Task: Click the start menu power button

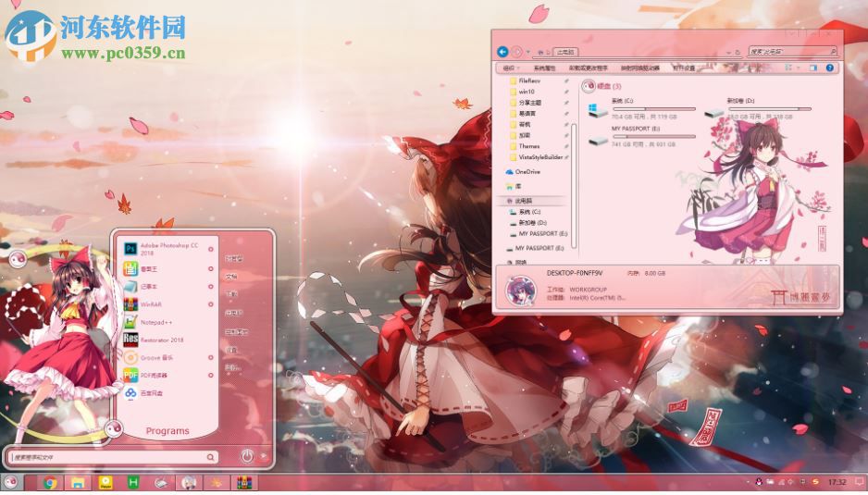Action: [247, 456]
